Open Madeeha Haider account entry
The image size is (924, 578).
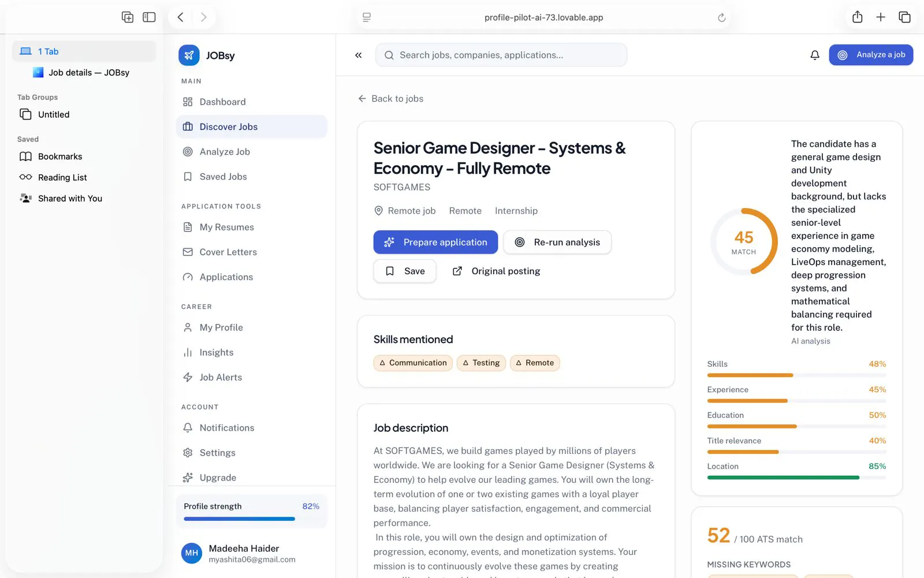(x=251, y=553)
